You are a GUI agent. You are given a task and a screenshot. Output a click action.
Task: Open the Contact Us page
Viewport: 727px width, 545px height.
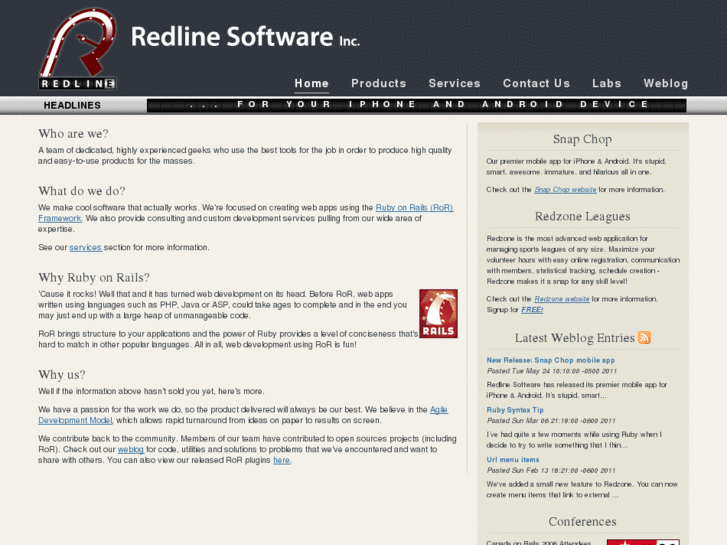[536, 83]
